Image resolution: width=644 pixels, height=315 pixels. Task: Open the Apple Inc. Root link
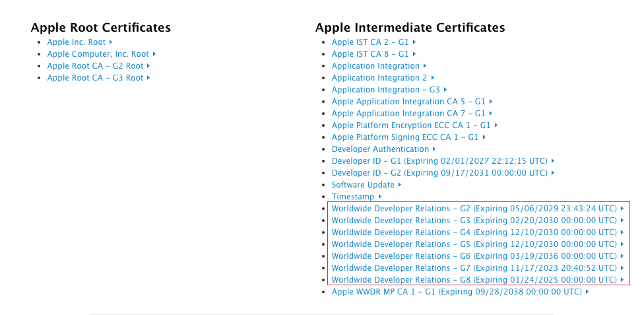[80, 42]
